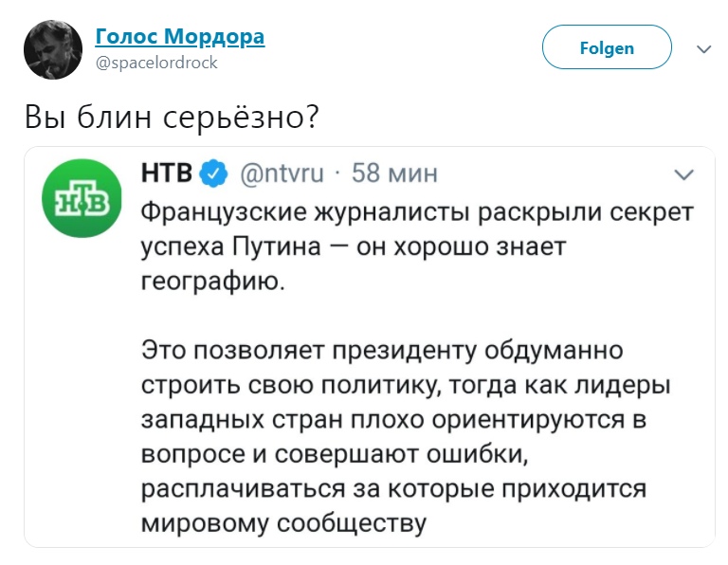Select the tweet text Вы блин серьёзно?
This screenshot has height=565, width=728.
(x=170, y=117)
